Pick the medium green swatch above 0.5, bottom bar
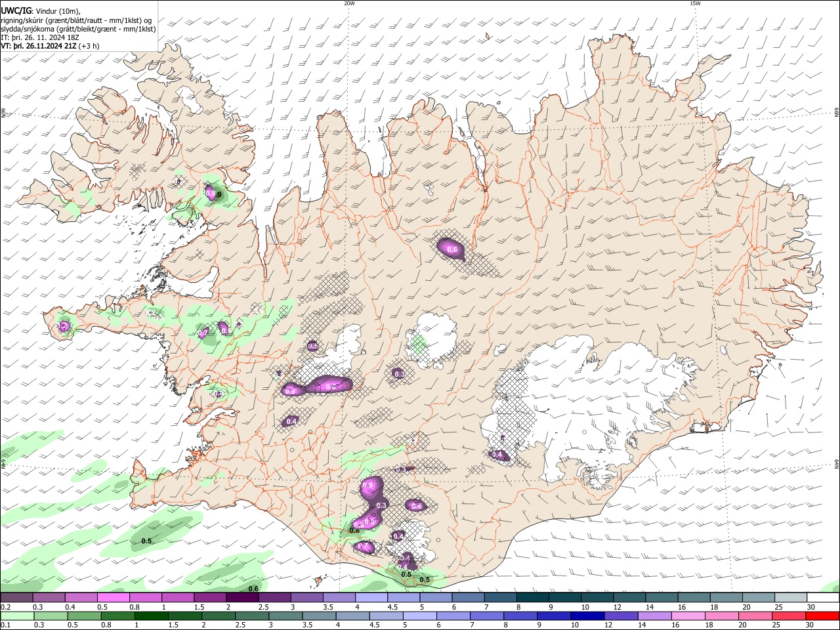The image size is (840, 630). 84,616
